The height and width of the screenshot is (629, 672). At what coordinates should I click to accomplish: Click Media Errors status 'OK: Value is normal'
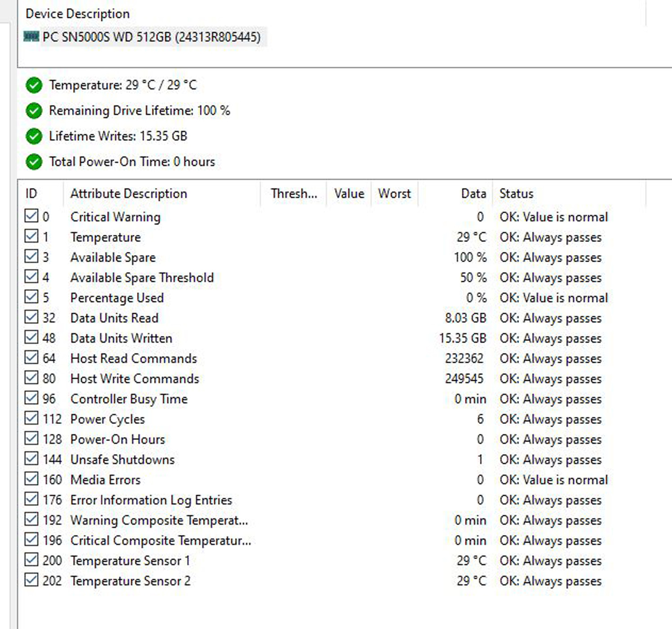(x=553, y=479)
